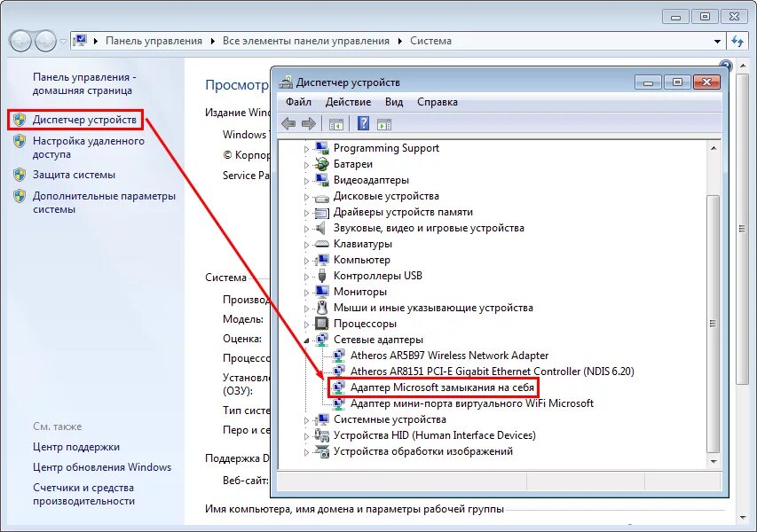
Task: Open the Центр поддержки link
Action: click(76, 447)
